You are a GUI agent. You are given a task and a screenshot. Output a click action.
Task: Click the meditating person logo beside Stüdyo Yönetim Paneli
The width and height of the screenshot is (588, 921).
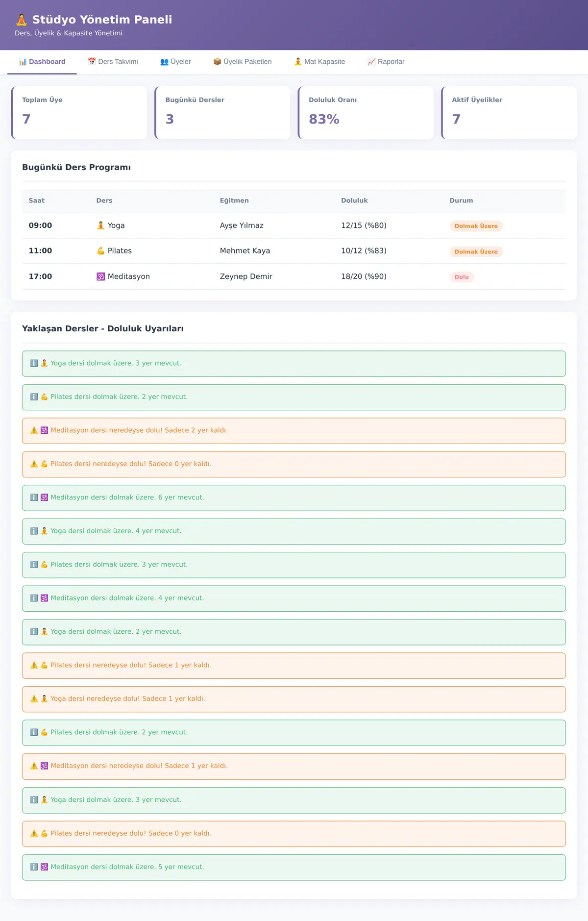pos(22,20)
